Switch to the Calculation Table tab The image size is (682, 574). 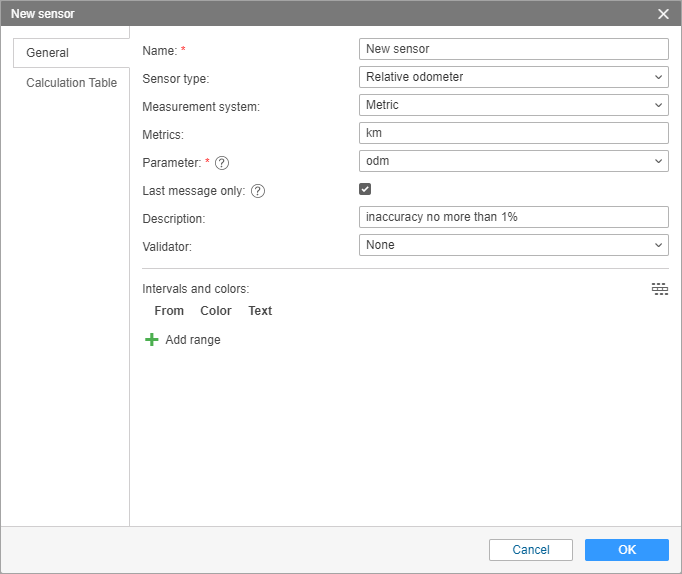coord(71,83)
